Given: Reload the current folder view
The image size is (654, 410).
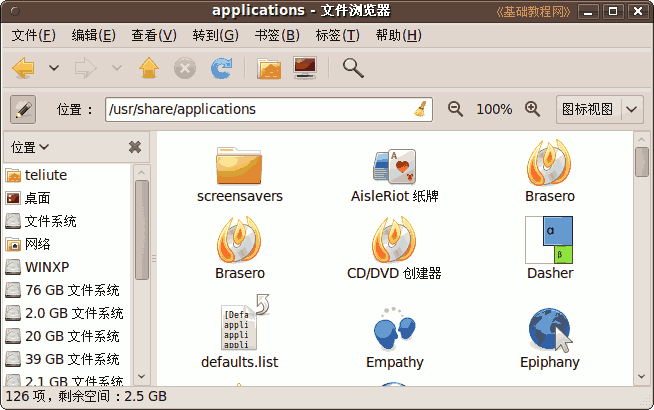Looking at the screenshot, I should pos(221,68).
